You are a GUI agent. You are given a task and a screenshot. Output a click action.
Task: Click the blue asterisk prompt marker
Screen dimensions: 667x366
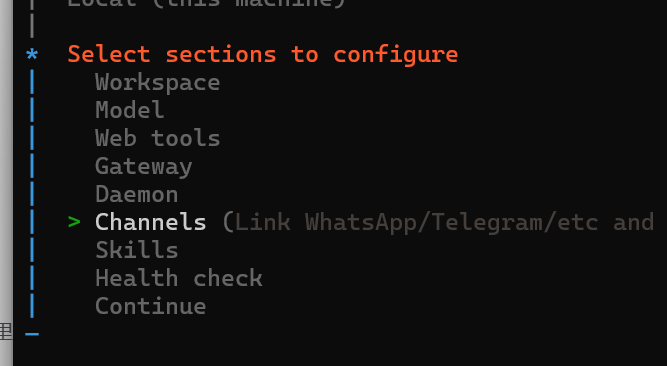[32, 55]
